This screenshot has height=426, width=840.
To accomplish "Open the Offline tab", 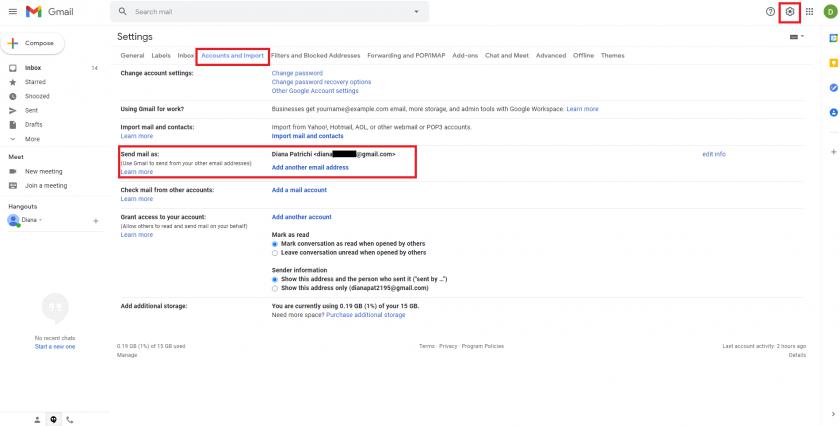I will [x=583, y=56].
